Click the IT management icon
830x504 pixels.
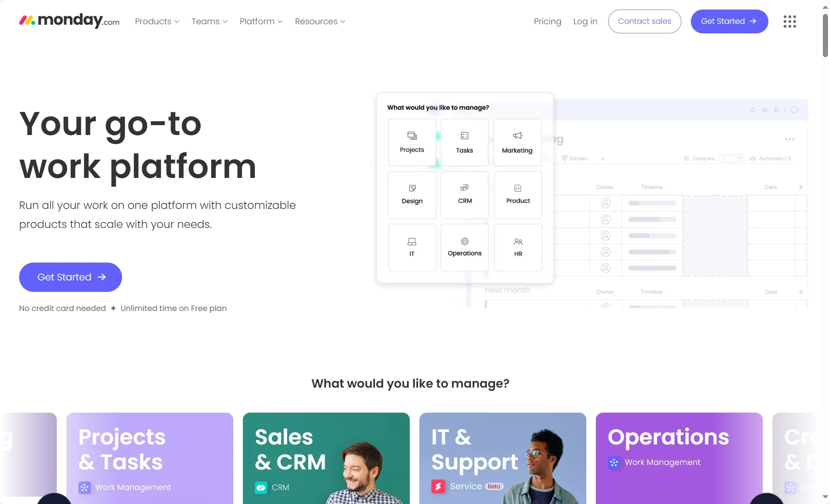coord(411,246)
